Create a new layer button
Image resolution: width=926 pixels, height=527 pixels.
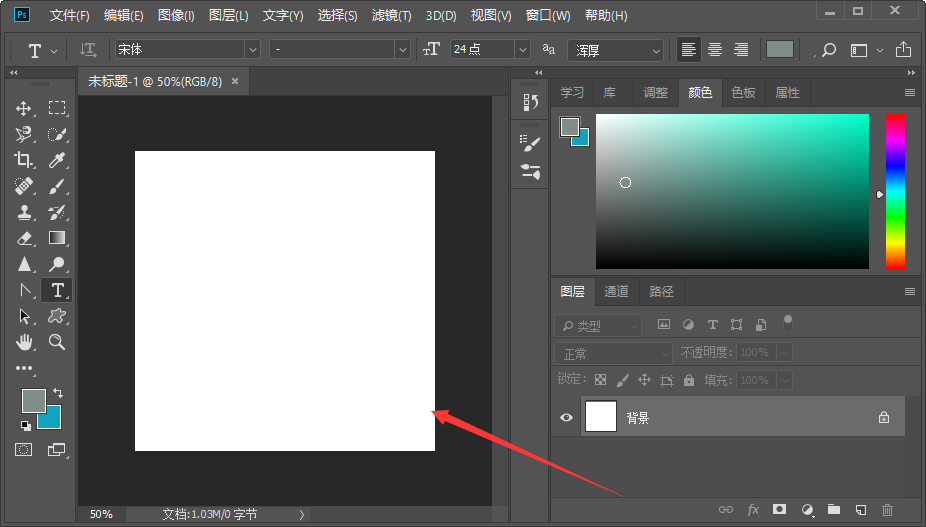pyautogui.click(x=860, y=509)
